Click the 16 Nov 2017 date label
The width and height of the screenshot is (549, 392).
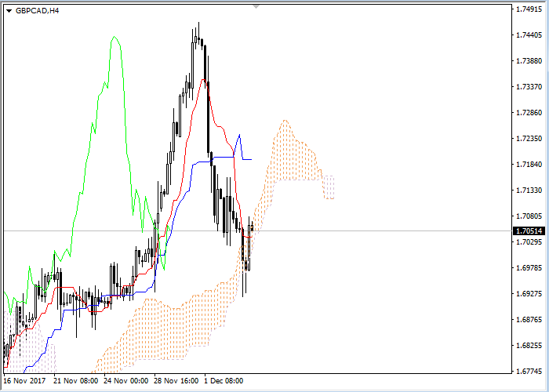pos(24,381)
